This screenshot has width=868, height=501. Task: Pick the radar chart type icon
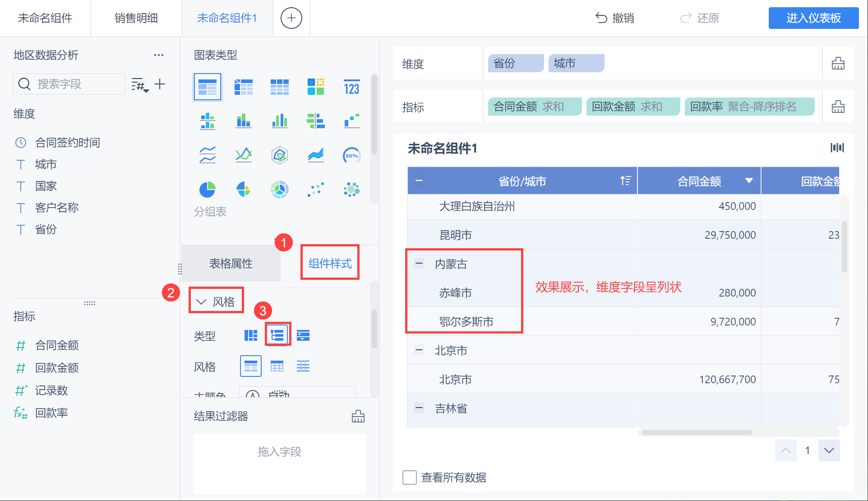coord(280,156)
